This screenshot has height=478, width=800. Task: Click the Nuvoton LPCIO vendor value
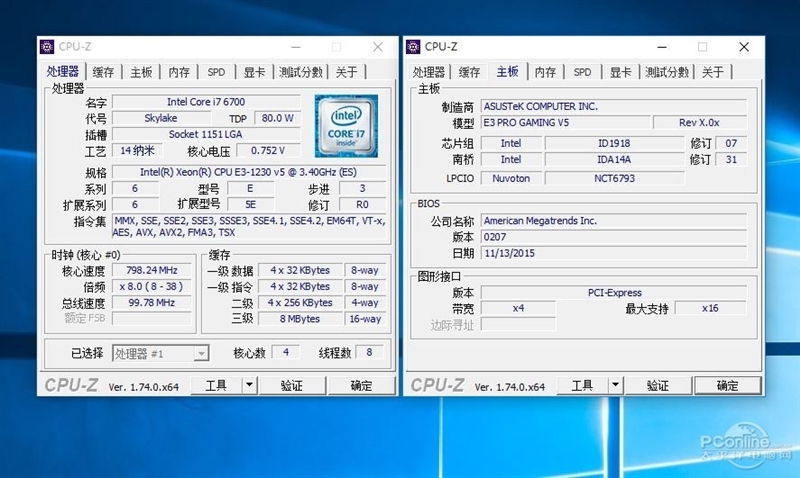pos(511,179)
